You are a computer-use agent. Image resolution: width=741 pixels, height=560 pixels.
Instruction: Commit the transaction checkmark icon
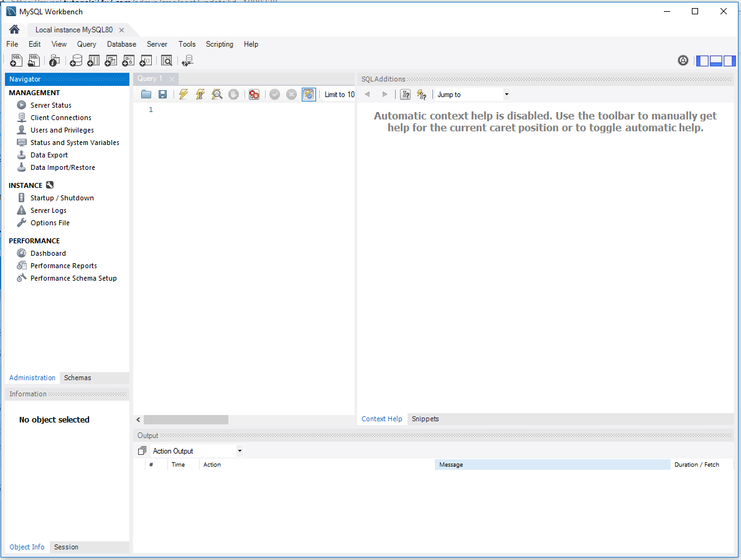tap(274, 95)
